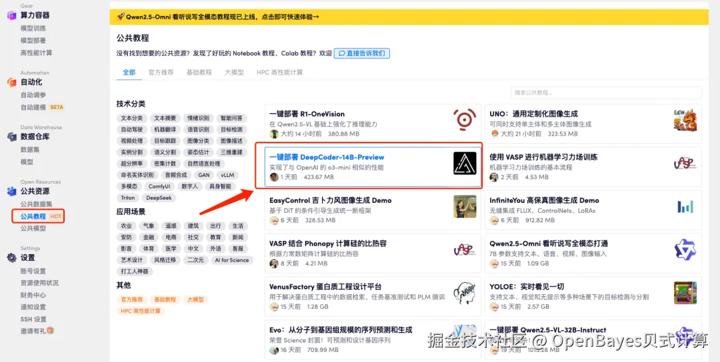Screen dimensions: 720x362
Task: Select the VASP logo beside machine learning tutorial
Action: [x=685, y=164]
